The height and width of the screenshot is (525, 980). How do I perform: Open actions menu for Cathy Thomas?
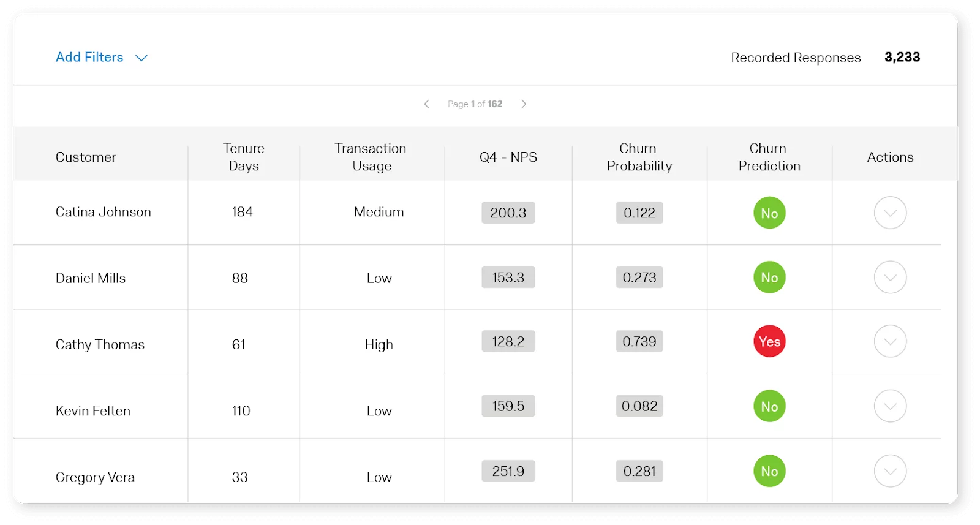click(x=890, y=341)
